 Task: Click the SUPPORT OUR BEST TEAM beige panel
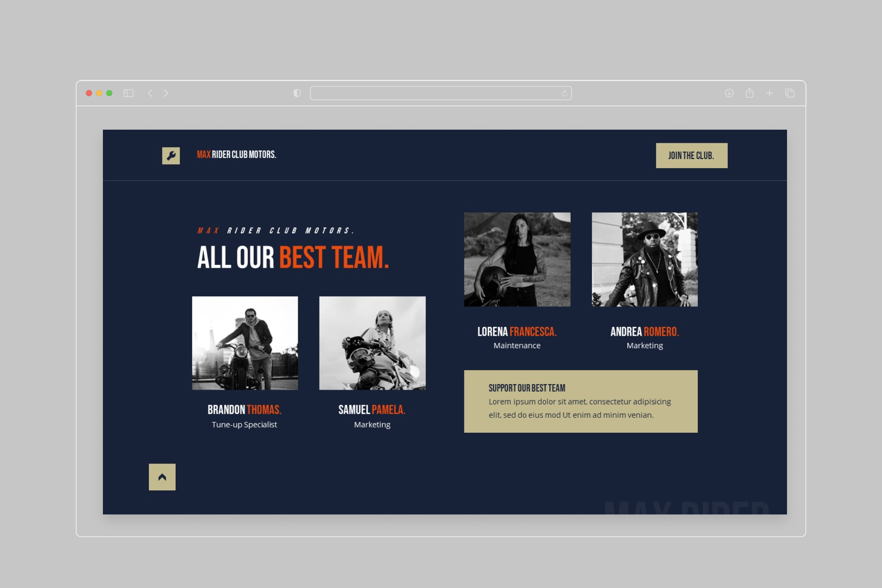[581, 401]
